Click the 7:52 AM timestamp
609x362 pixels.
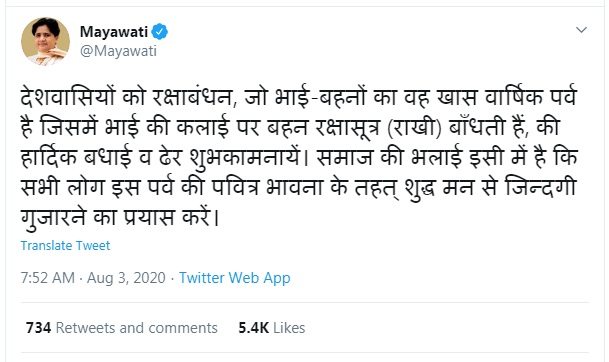[47, 278]
